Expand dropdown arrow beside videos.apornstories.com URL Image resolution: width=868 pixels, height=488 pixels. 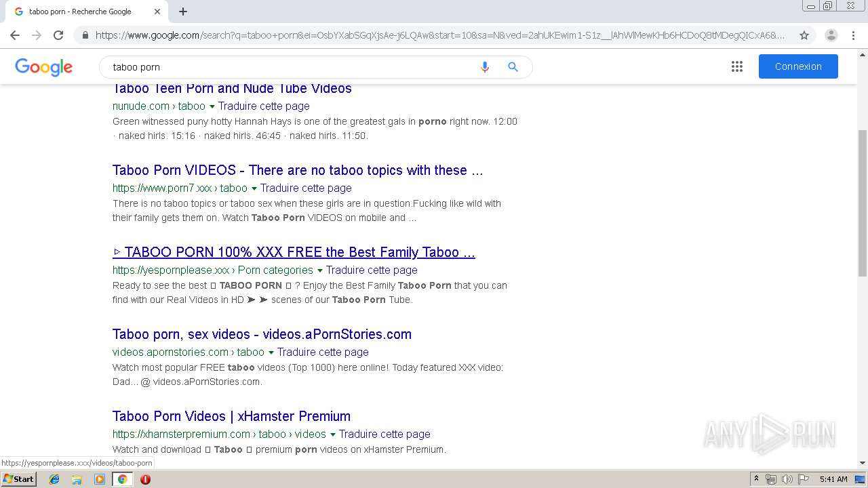(271, 352)
